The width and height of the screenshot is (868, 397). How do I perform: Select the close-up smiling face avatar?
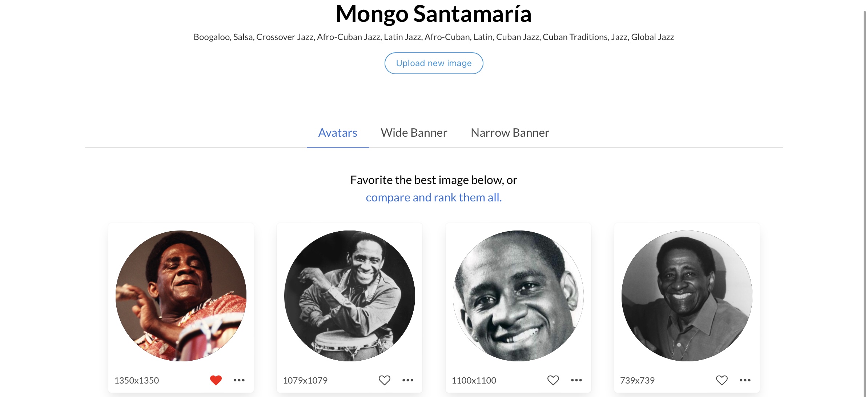(518, 296)
